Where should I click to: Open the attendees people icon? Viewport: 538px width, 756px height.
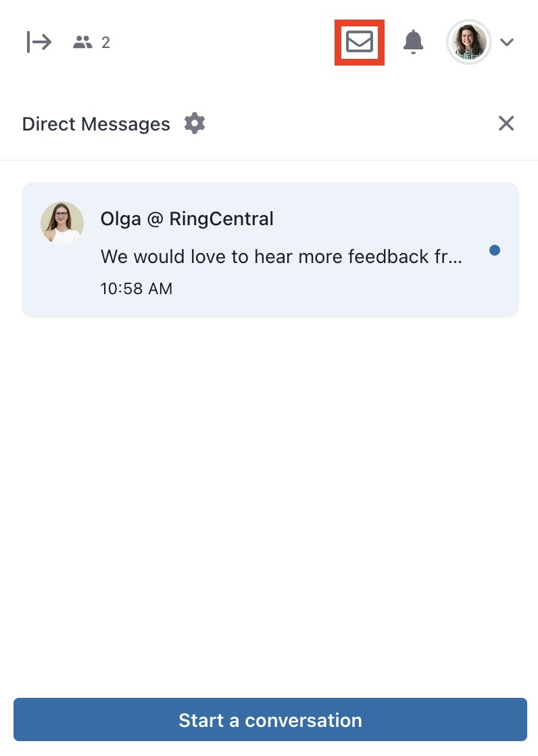[82, 43]
